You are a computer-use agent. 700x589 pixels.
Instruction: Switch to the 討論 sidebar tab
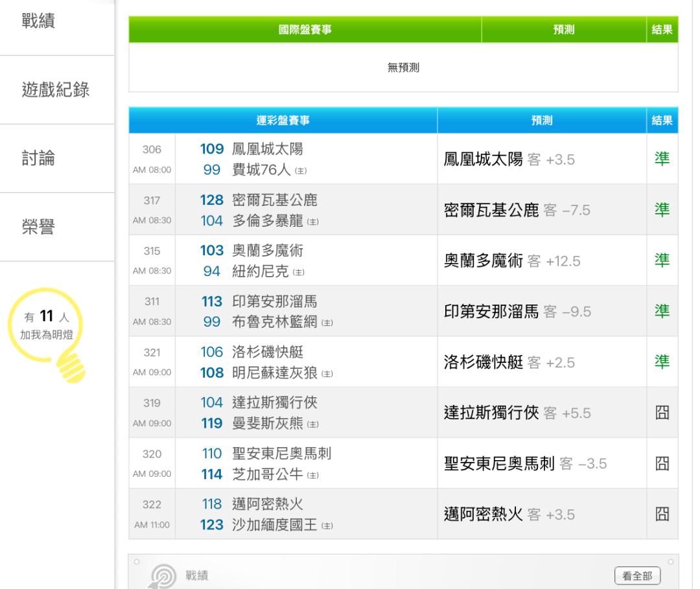pos(38,158)
